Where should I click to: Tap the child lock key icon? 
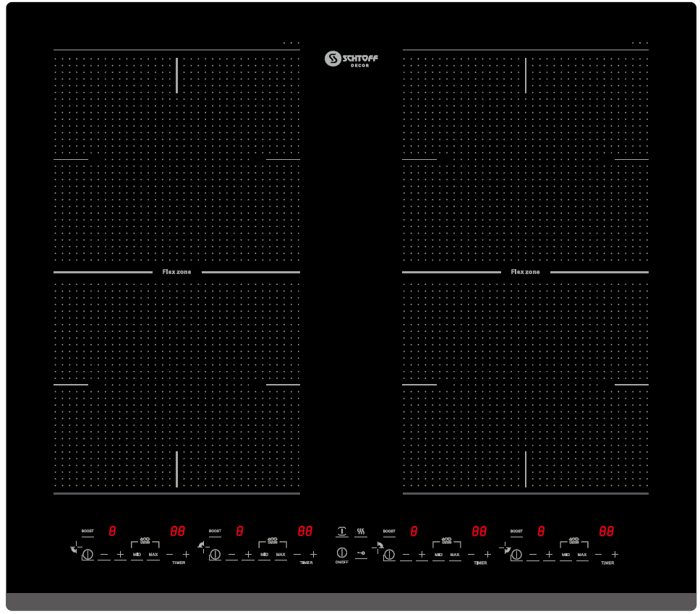tap(360, 553)
